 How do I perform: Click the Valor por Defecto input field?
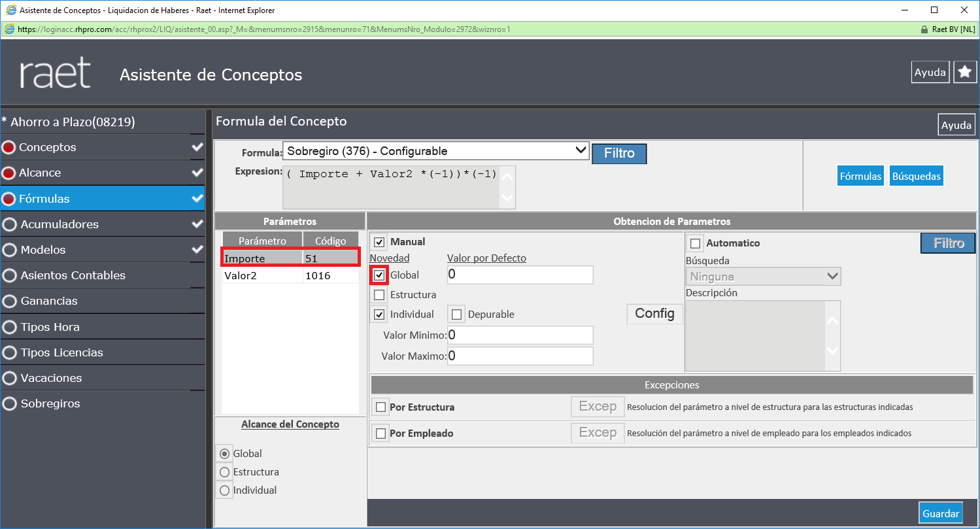[x=520, y=275]
